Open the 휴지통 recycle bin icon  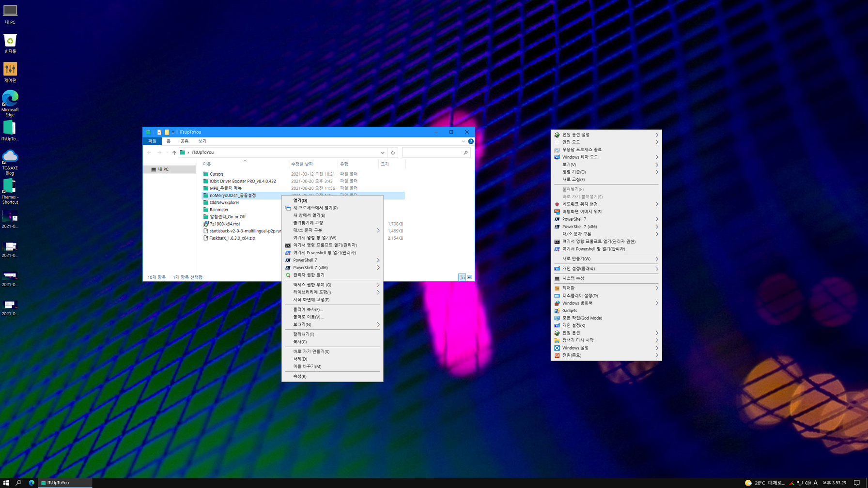pyautogui.click(x=10, y=44)
